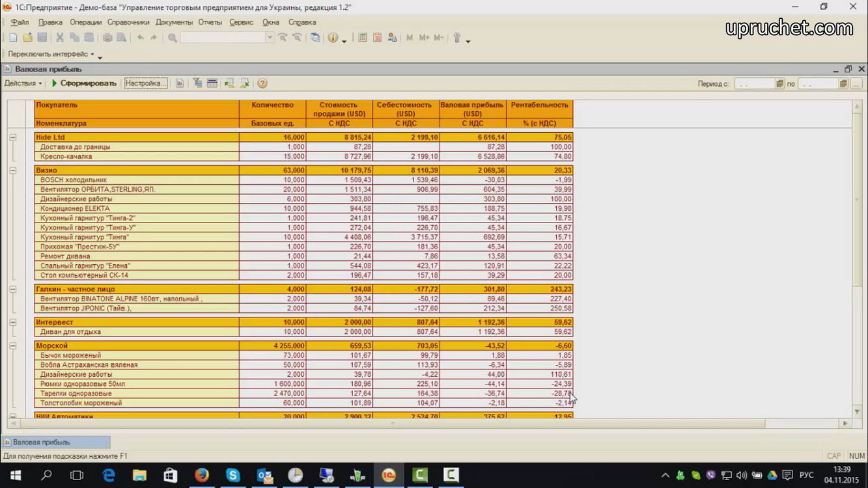The height and width of the screenshot is (488, 868).
Task: Open the Справка menu
Action: (302, 22)
